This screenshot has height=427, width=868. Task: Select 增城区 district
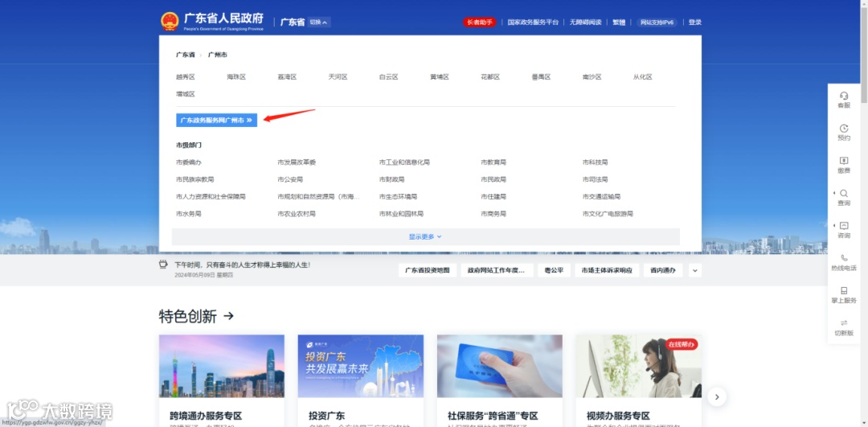click(x=186, y=94)
